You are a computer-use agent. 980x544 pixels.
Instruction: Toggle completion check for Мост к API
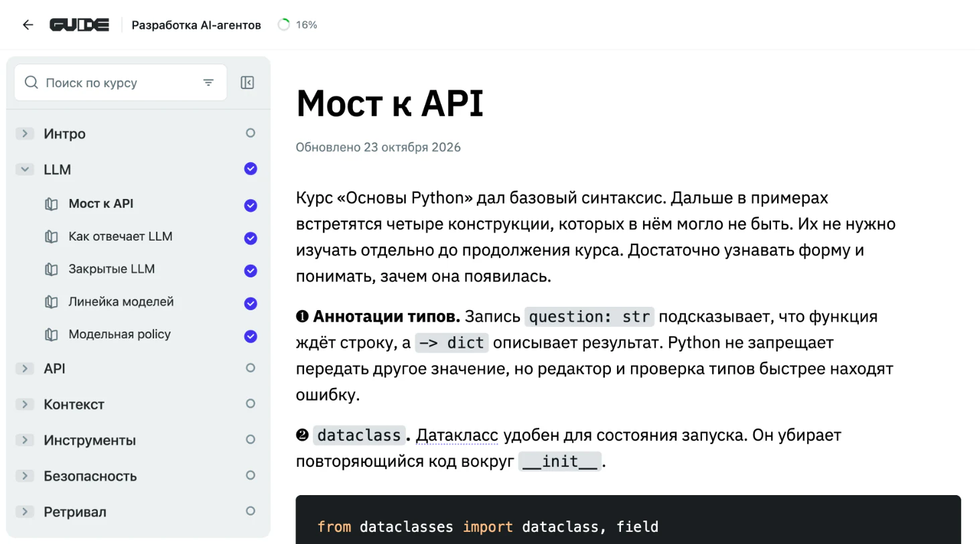click(x=251, y=205)
